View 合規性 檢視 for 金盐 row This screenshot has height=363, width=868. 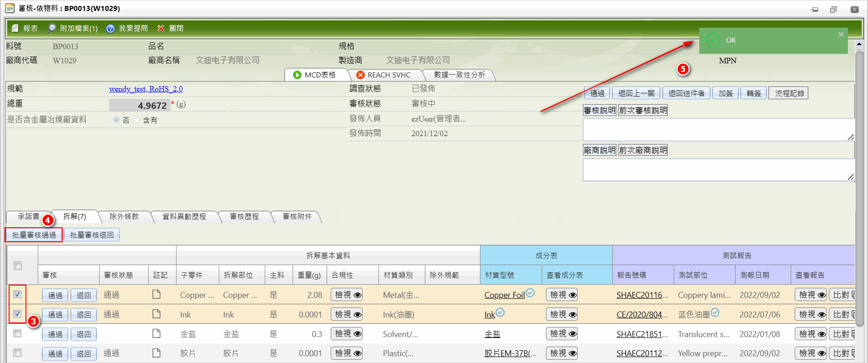(347, 334)
